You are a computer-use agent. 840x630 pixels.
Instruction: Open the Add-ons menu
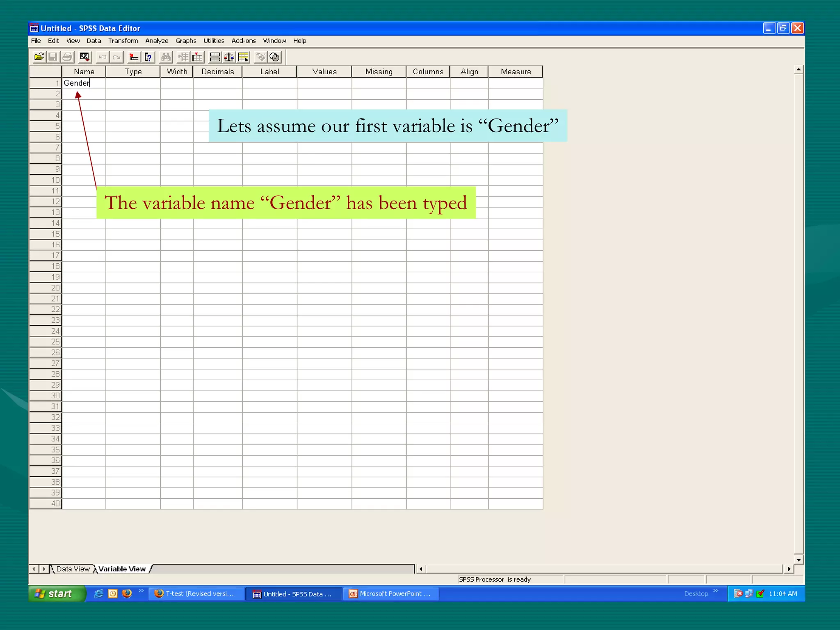(x=244, y=41)
